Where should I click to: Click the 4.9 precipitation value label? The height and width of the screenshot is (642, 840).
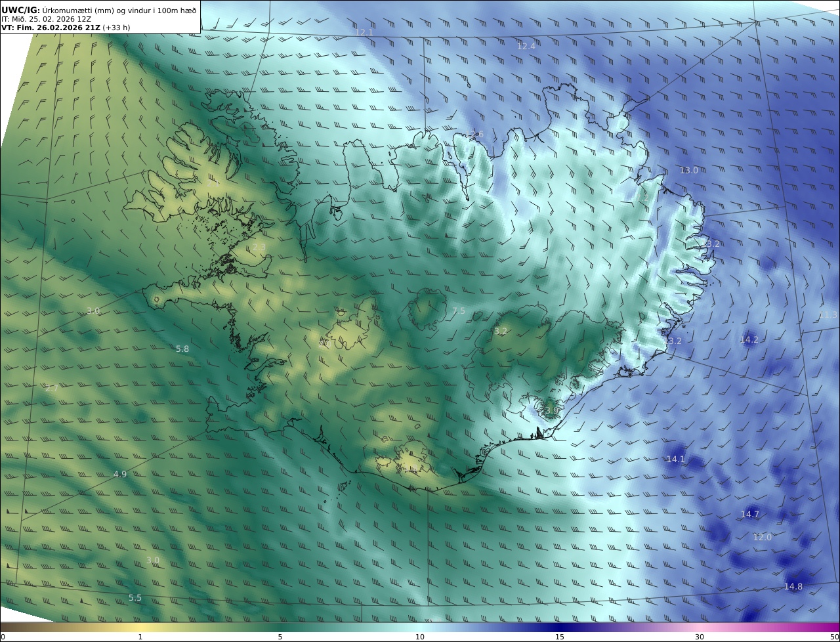click(119, 474)
